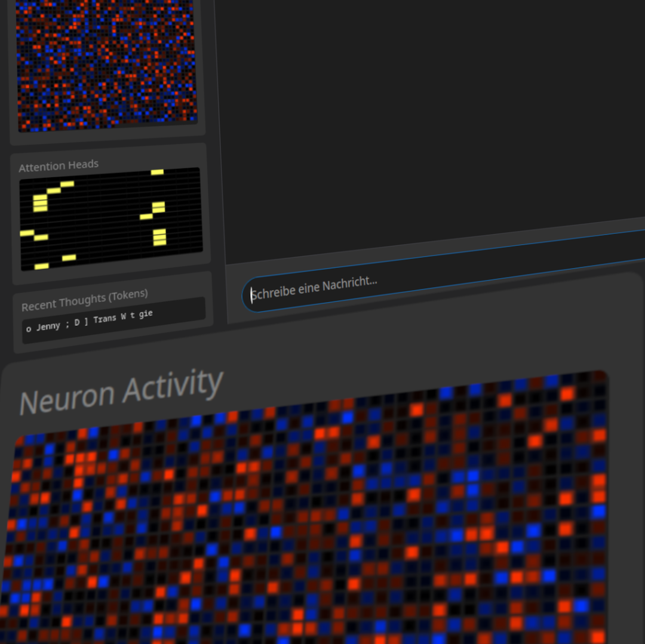The height and width of the screenshot is (644, 645).
Task: Pick the "gie" token in Recent Thoughts
Action: (x=146, y=314)
